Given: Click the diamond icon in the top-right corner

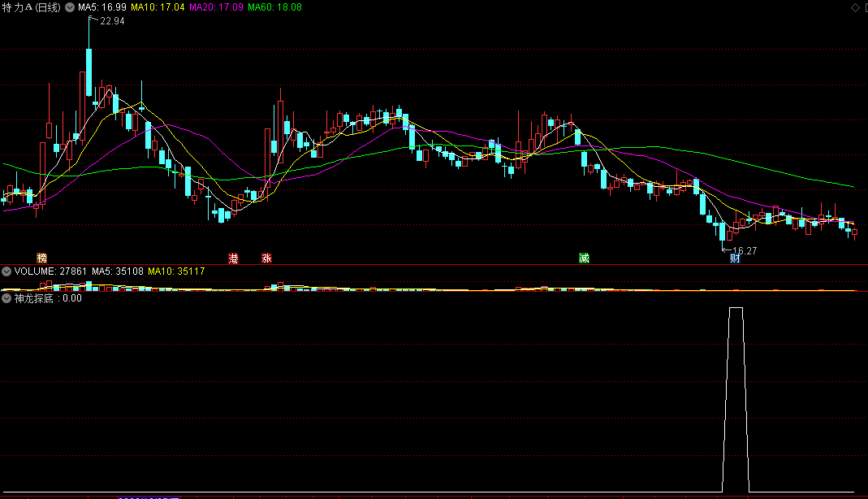Looking at the screenshot, I should click(x=855, y=7).
